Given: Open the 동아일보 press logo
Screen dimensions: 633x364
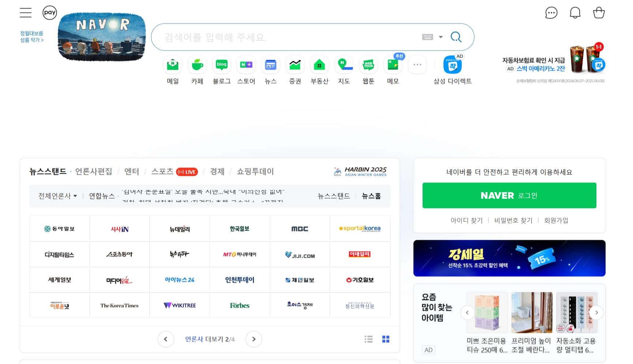Looking at the screenshot, I should tap(59, 229).
